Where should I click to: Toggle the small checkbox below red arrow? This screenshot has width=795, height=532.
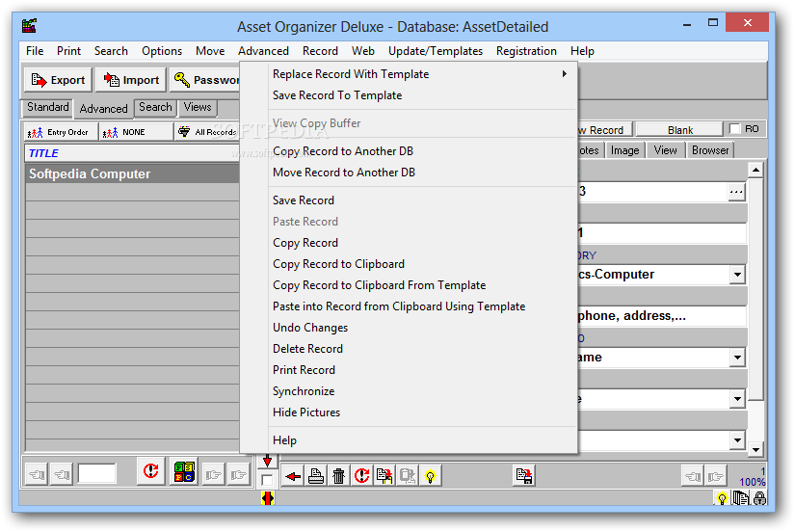point(267,480)
